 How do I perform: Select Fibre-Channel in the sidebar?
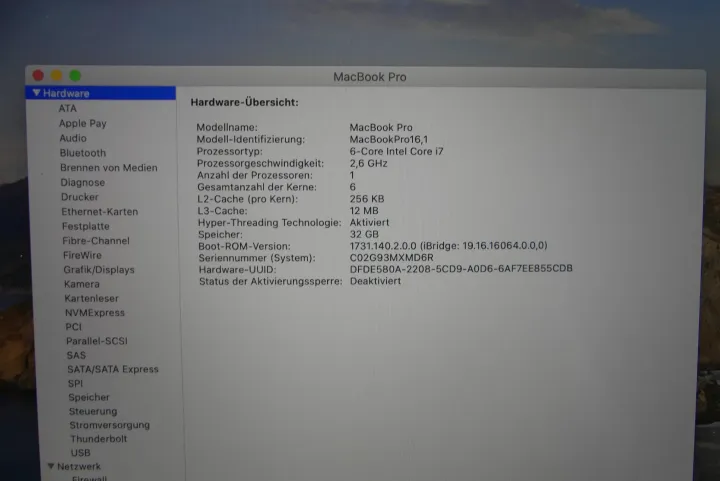coord(96,240)
